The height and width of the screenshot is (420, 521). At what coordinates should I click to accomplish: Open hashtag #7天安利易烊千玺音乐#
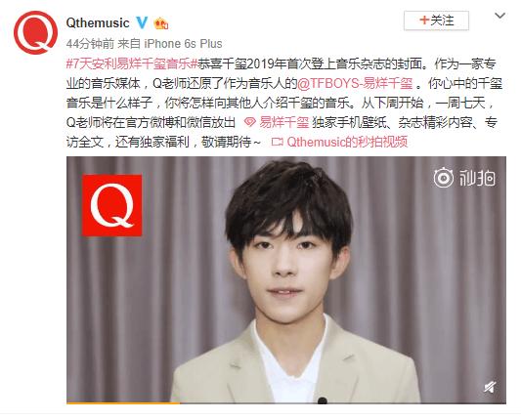pos(132,63)
